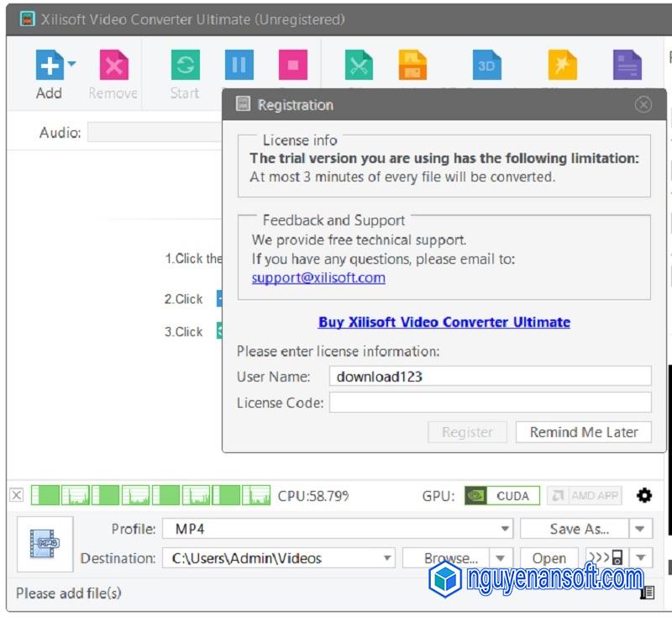Click the Browse... button
Image resolution: width=672 pixels, height=617 pixels.
point(446,558)
